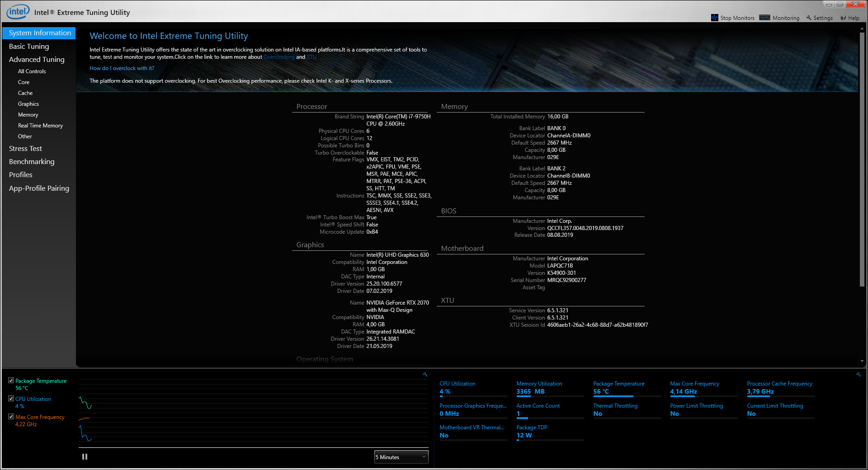Viewport: 868px width, 470px height.
Task: Select Thermal Throttling monitor tile
Action: [x=627, y=410]
